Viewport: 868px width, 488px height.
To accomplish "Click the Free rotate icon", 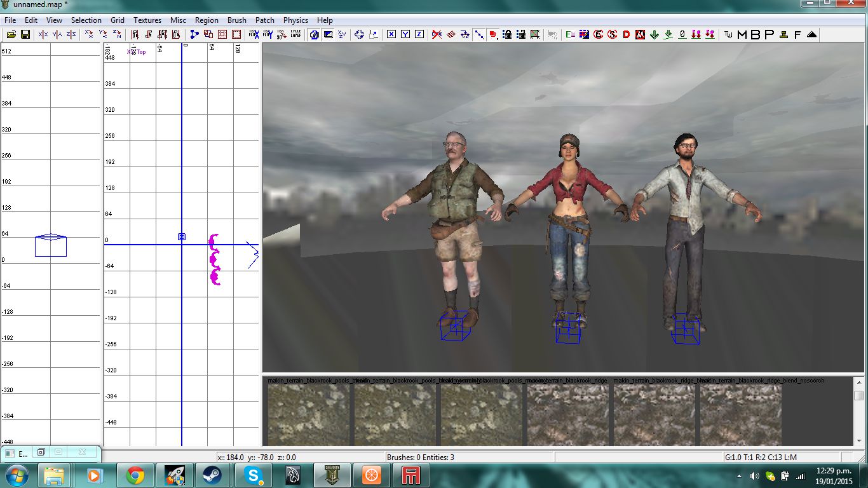I will [x=360, y=34].
